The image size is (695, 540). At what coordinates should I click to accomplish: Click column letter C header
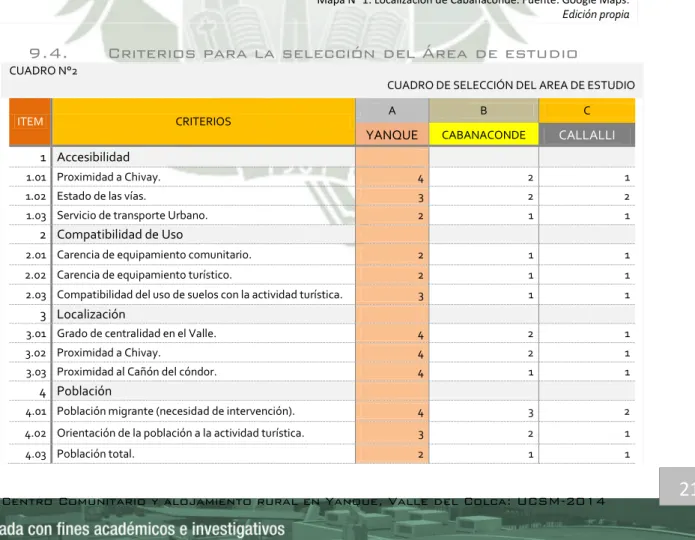(587, 110)
